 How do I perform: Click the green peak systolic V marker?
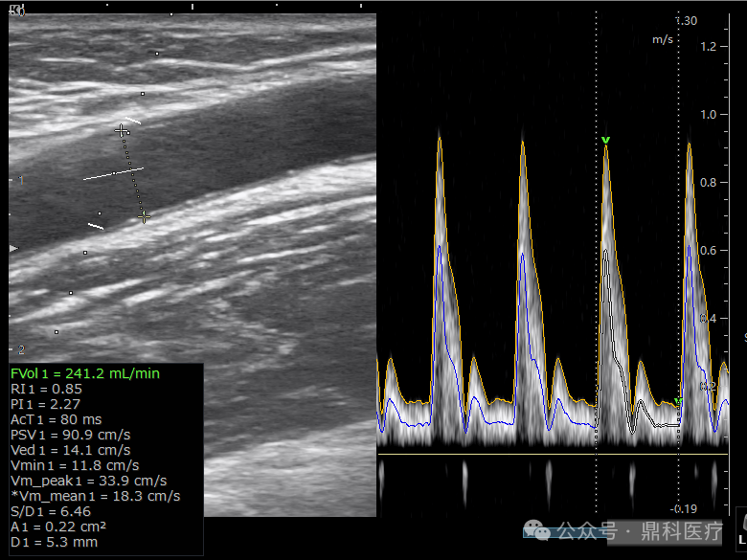coord(605,140)
